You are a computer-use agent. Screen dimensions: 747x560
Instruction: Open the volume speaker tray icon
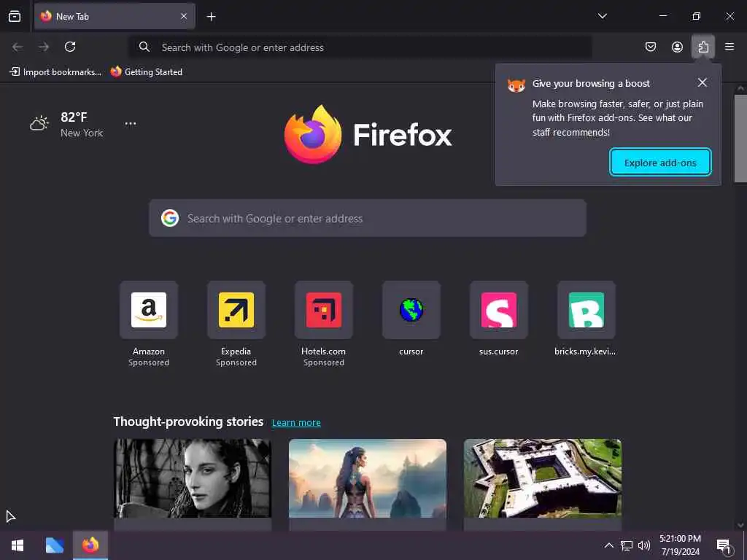tap(644, 545)
